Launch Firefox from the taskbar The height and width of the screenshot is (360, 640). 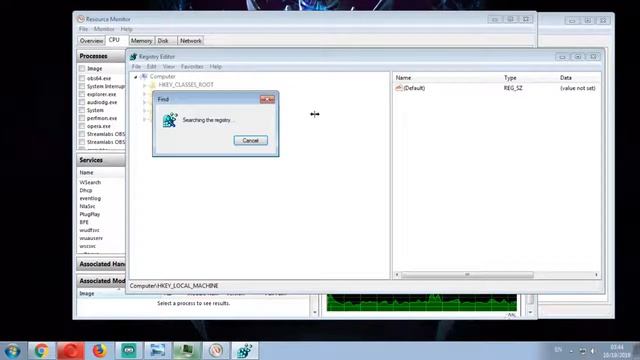(99, 351)
